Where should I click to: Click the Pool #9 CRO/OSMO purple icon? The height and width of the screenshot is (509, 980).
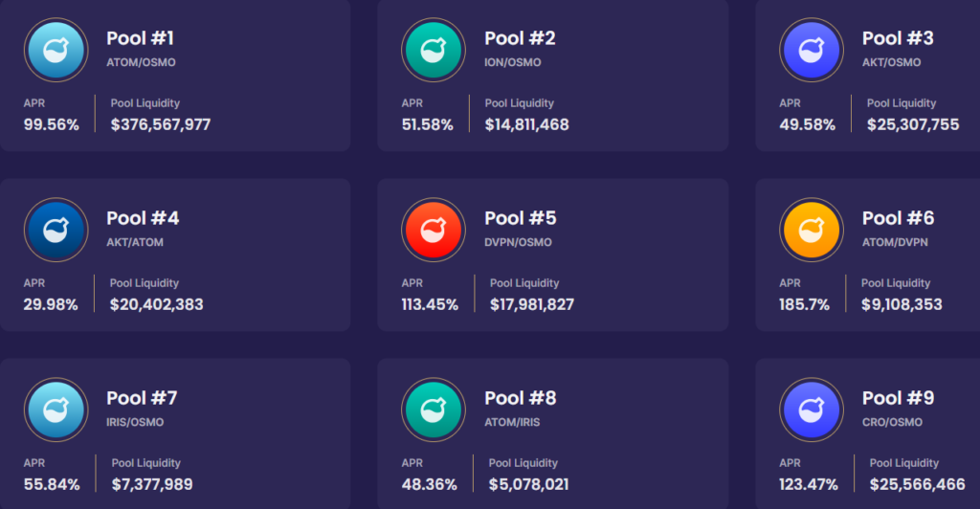(x=812, y=409)
